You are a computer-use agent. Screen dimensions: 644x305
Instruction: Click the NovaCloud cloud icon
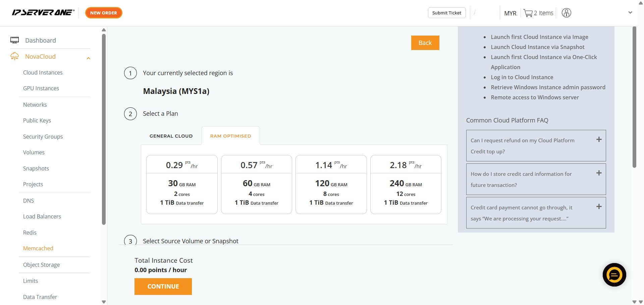pos(14,56)
